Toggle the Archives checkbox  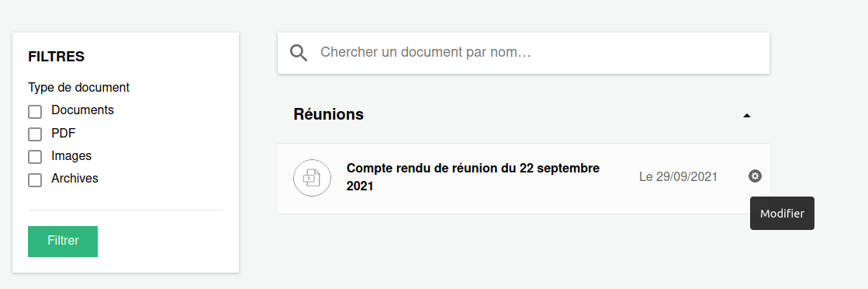tap(35, 180)
